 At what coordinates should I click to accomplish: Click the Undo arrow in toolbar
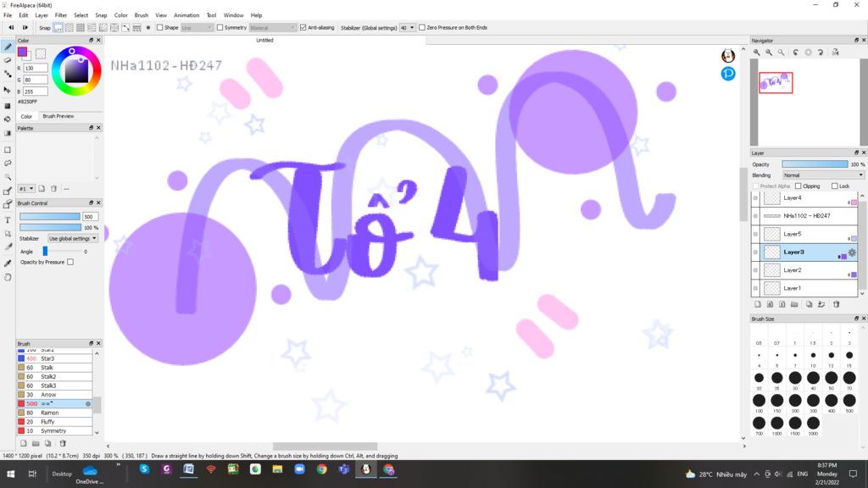pyautogui.click(x=10, y=27)
